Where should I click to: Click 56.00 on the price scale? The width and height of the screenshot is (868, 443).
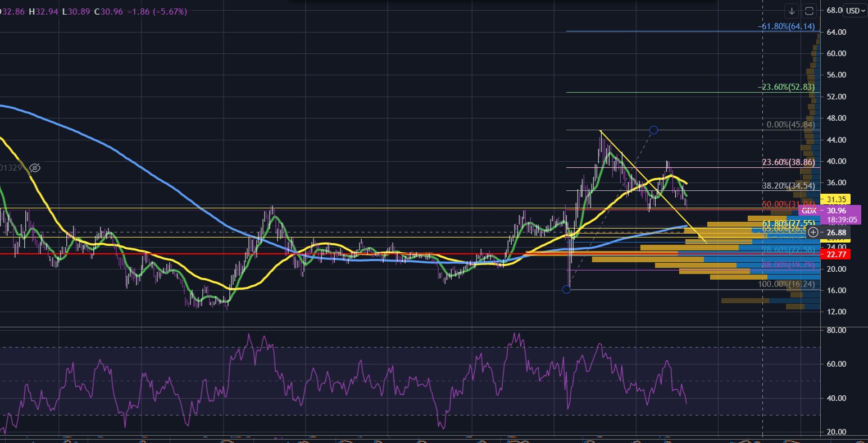(x=838, y=75)
